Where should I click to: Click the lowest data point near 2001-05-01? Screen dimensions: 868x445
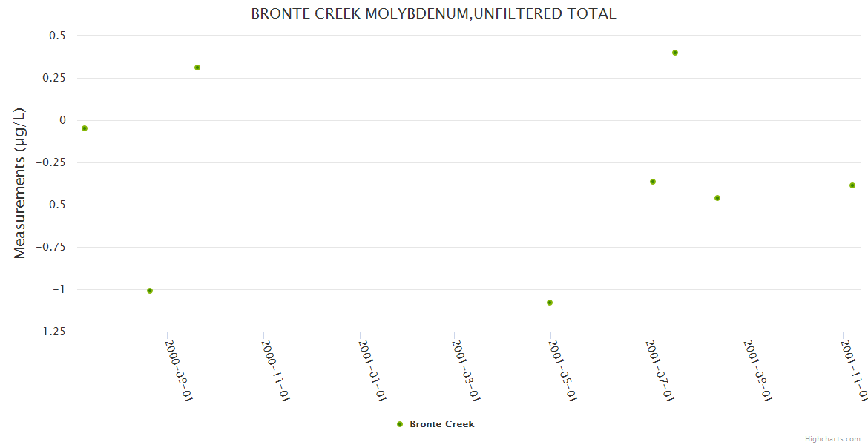[550, 303]
